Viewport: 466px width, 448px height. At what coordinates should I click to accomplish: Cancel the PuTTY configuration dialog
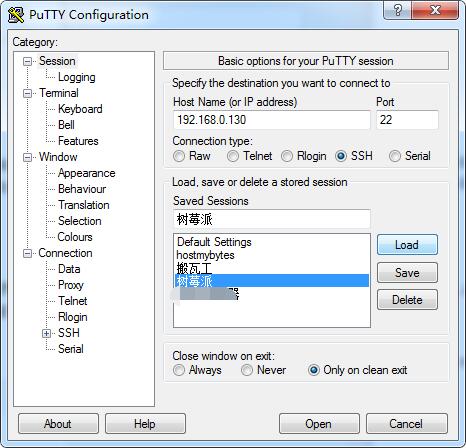(406, 424)
